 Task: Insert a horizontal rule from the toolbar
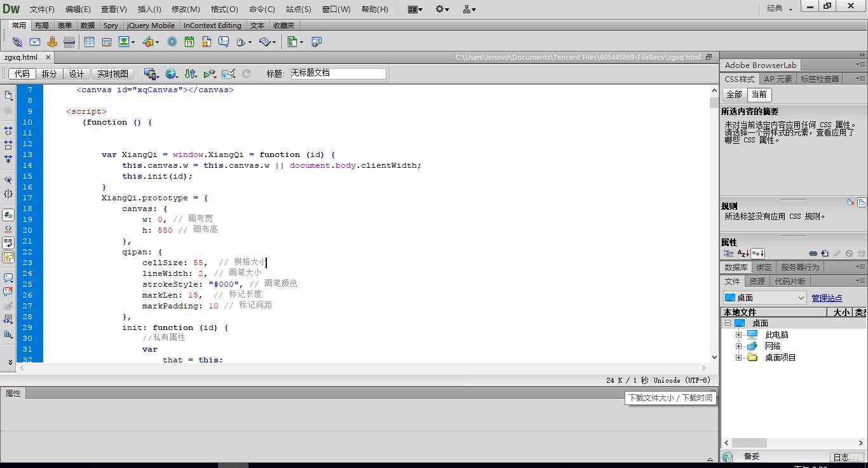click(x=69, y=41)
